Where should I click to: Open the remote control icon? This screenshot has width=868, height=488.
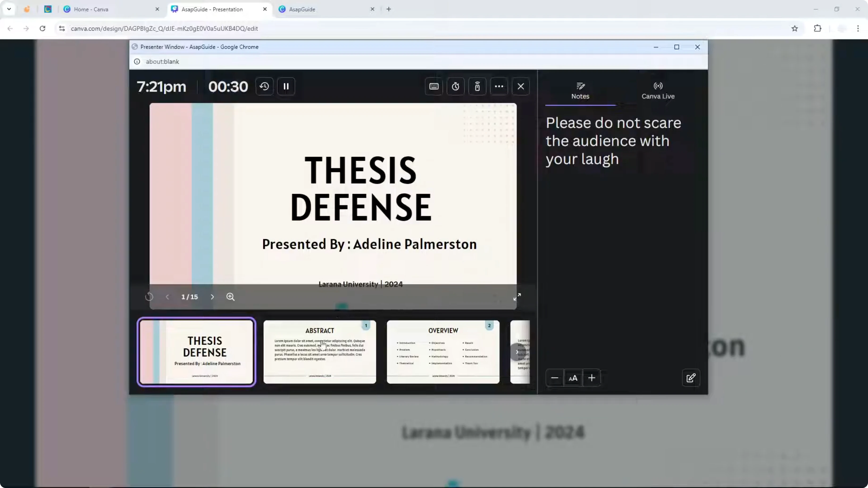click(477, 87)
